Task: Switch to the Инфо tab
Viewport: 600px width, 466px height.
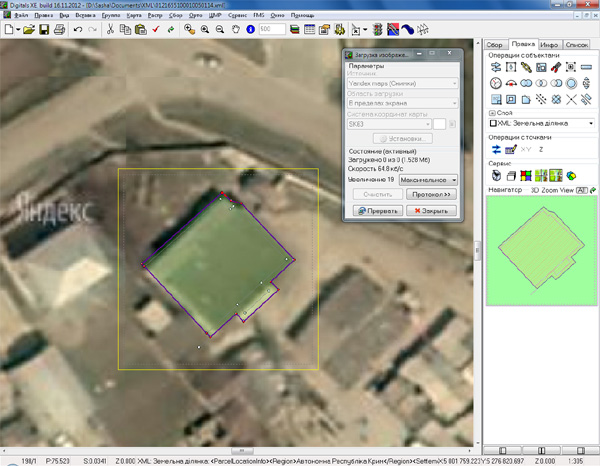Action: point(549,45)
